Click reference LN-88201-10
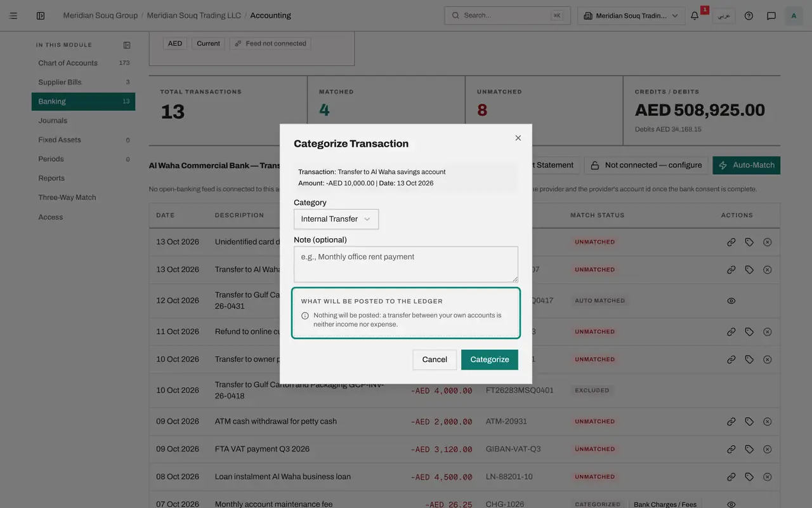This screenshot has width=812, height=508. [509, 477]
